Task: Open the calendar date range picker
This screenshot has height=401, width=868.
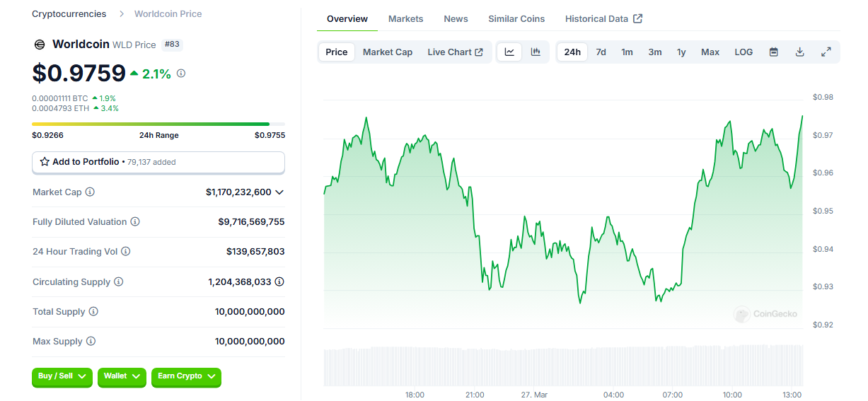Action: tap(774, 52)
